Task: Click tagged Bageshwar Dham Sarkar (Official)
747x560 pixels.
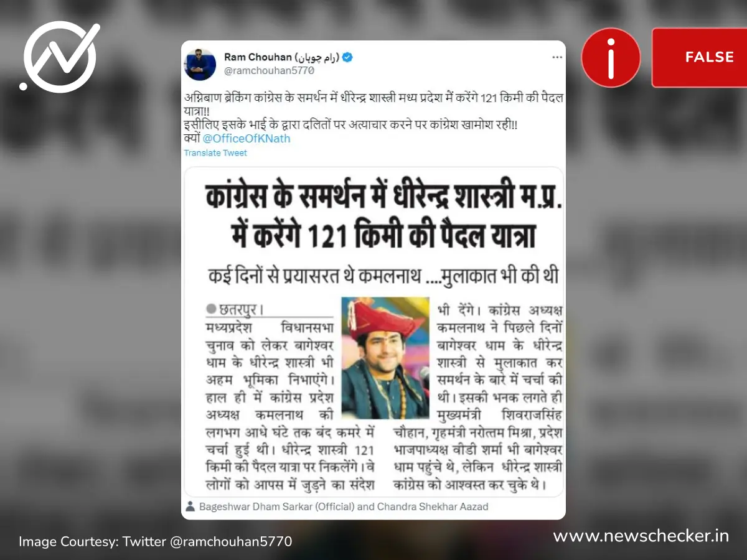Action: click(x=276, y=506)
